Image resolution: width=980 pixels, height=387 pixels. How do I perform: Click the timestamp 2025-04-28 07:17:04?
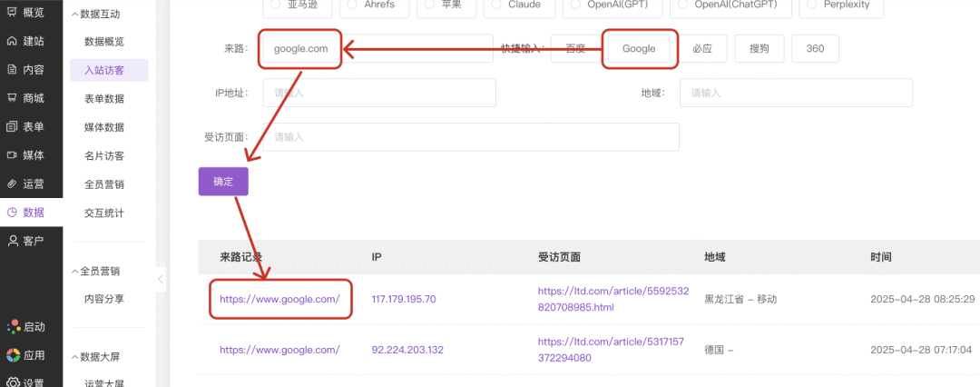pos(921,350)
